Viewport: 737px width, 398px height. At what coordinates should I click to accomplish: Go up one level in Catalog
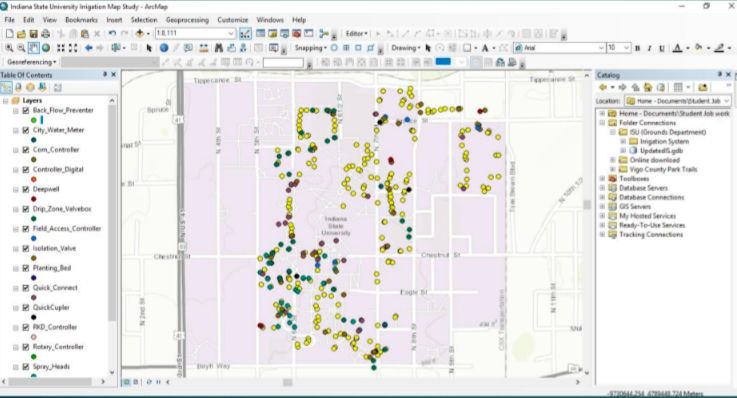635,87
